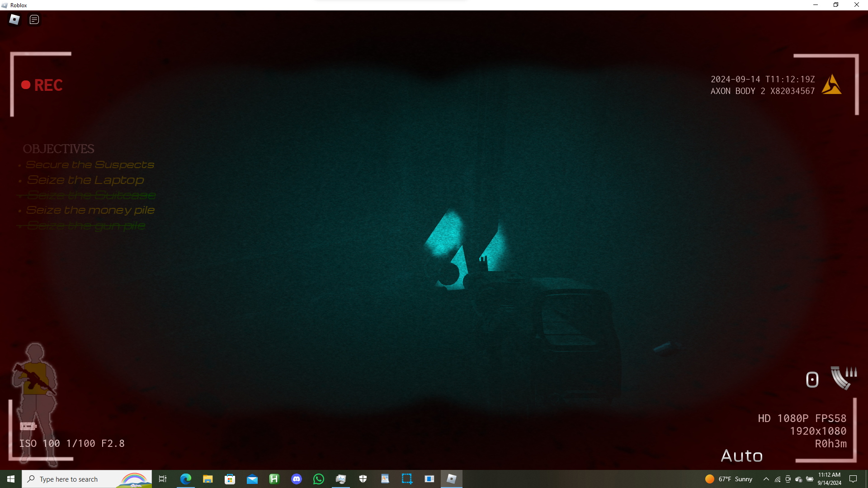This screenshot has width=868, height=488.
Task: Open Microsoft Edge from taskbar
Action: pyautogui.click(x=186, y=479)
